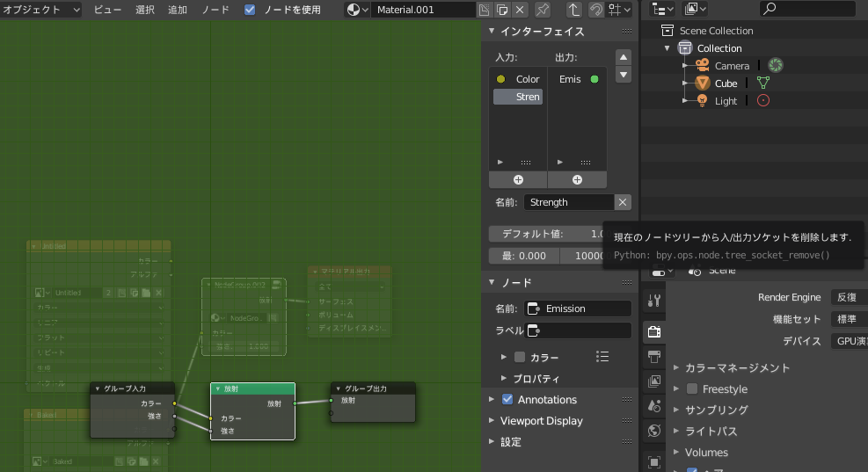Click the Strength socket name field
This screenshot has width=868, height=472.
pyautogui.click(x=568, y=202)
